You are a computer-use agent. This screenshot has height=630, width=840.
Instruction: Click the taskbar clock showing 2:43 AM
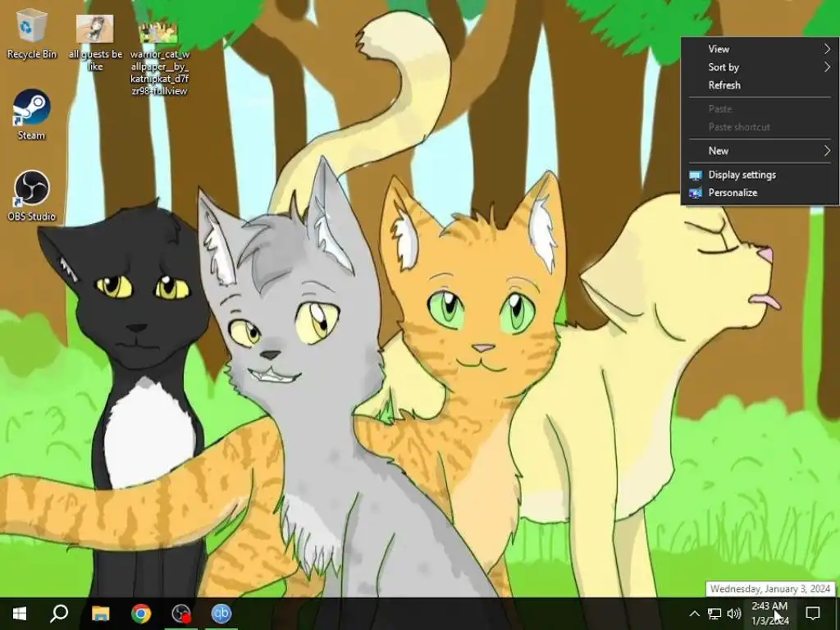tap(769, 614)
